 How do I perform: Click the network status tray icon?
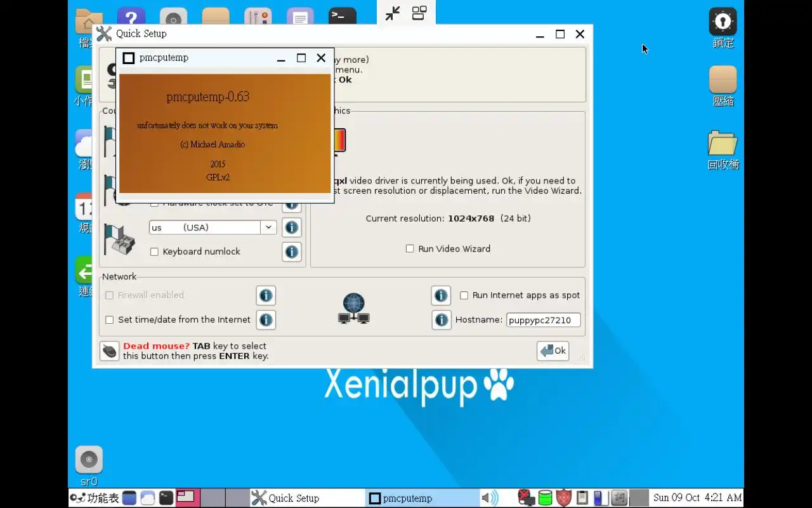click(x=526, y=498)
